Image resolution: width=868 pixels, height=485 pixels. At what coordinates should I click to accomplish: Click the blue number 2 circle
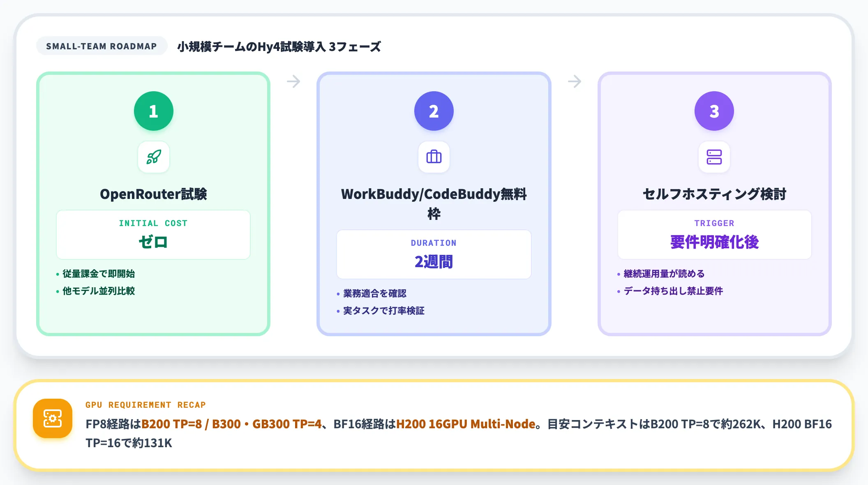[434, 111]
